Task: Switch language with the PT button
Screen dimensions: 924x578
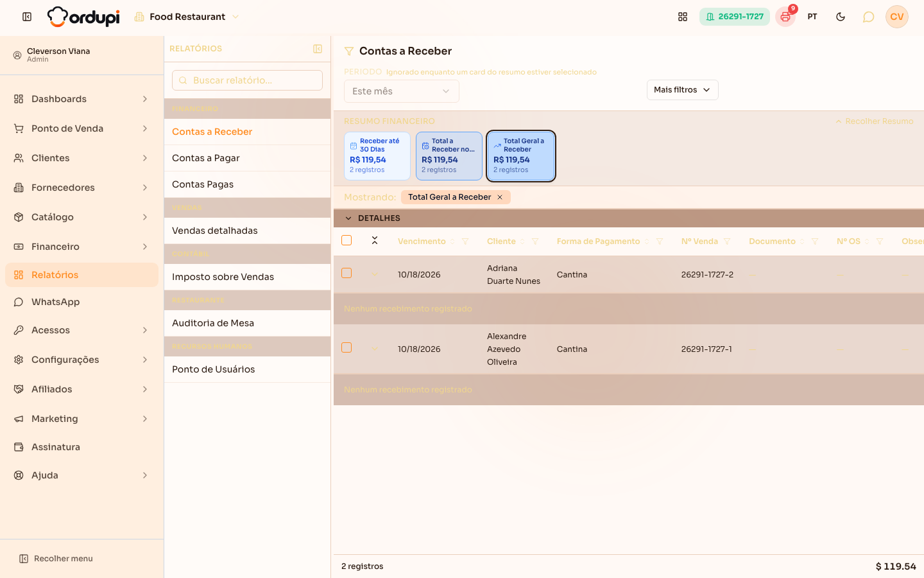Action: point(812,17)
